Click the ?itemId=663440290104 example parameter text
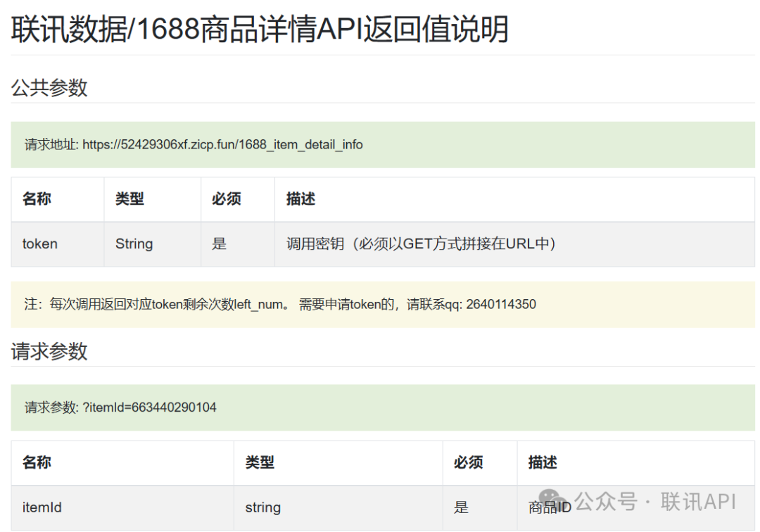 149,407
